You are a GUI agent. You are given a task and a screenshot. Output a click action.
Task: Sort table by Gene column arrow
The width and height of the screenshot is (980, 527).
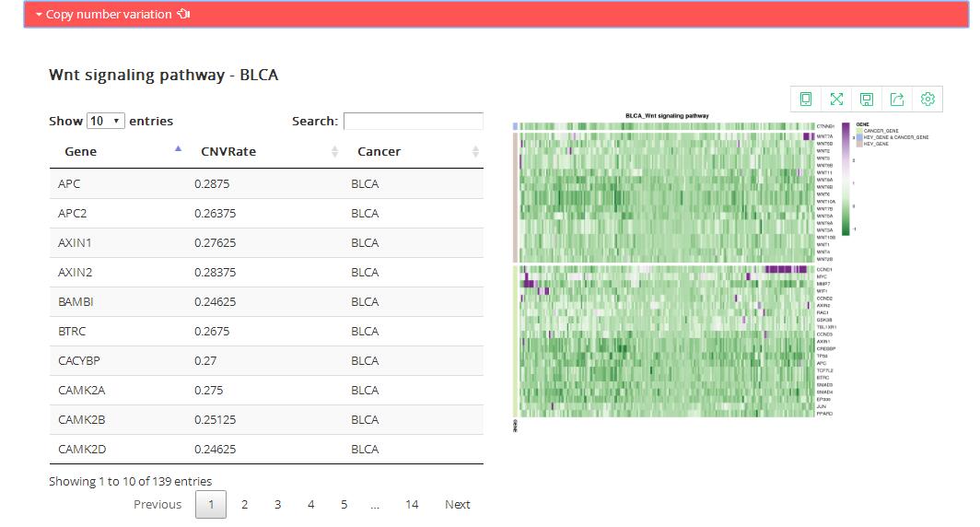pyautogui.click(x=178, y=149)
